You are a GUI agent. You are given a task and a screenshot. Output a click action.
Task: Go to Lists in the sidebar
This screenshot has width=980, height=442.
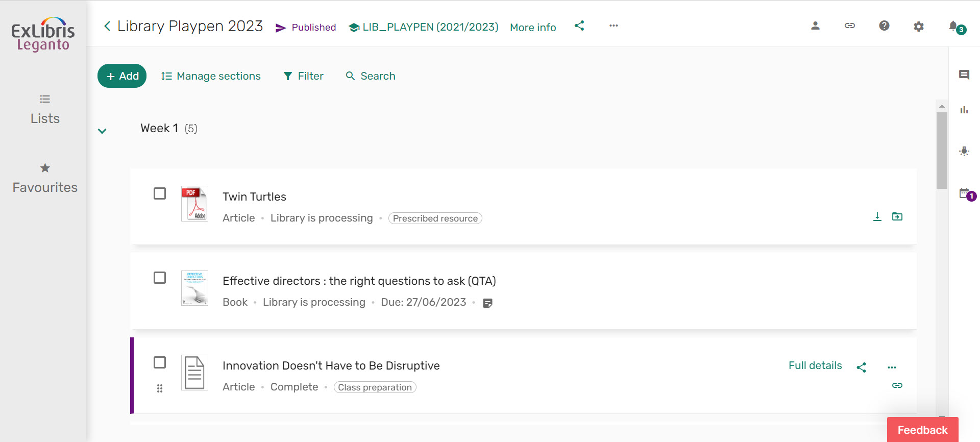pyautogui.click(x=45, y=110)
